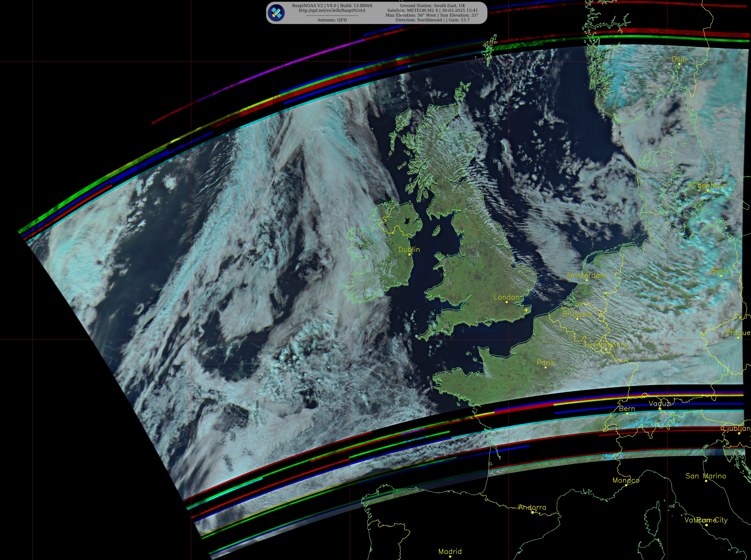Click the 'Antenna: QFH' text
Screen dimensions: 751x560
pos(332,20)
